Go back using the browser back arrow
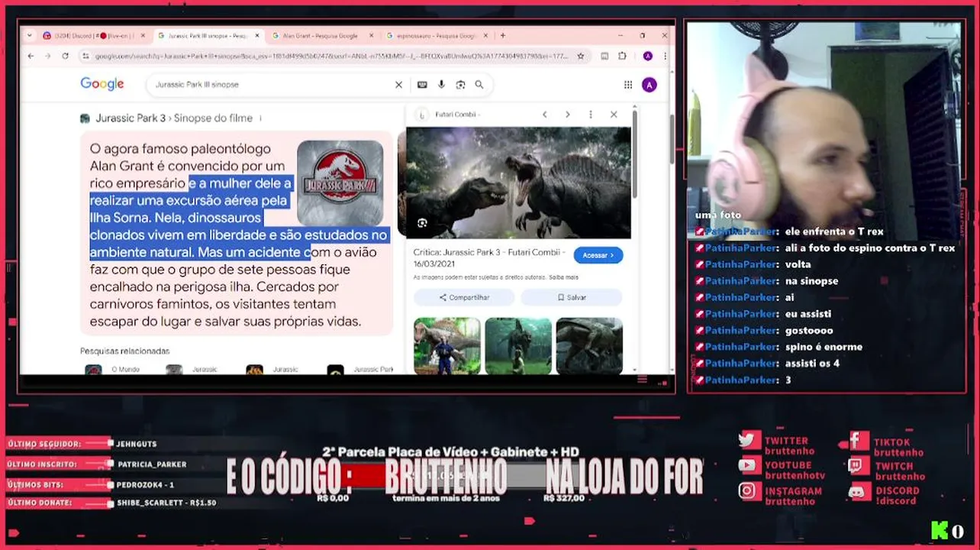The height and width of the screenshot is (550, 980). click(31, 56)
